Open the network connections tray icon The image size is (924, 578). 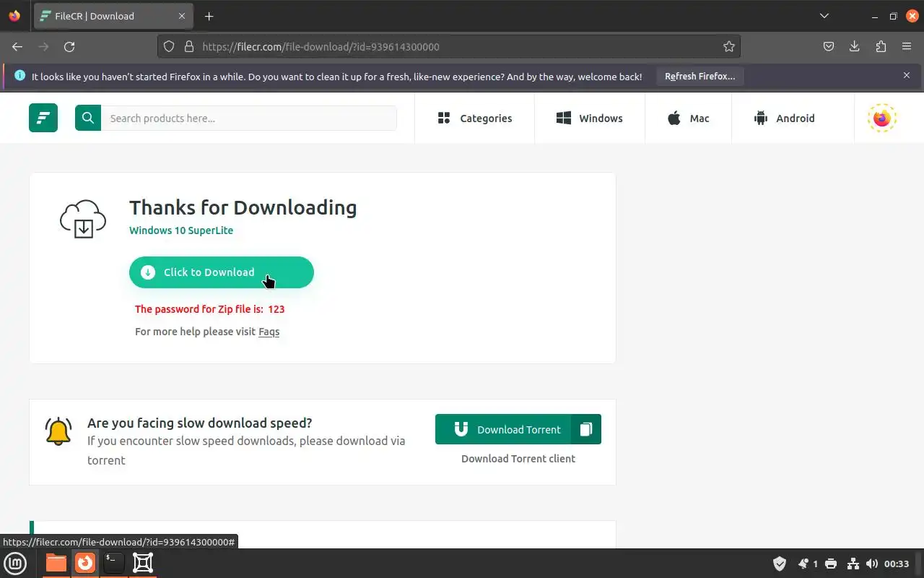click(853, 564)
